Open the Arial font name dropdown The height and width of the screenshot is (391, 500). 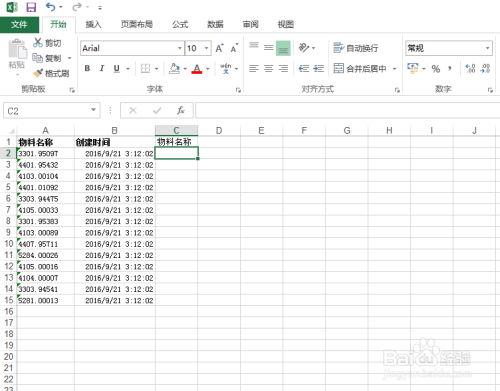180,48
